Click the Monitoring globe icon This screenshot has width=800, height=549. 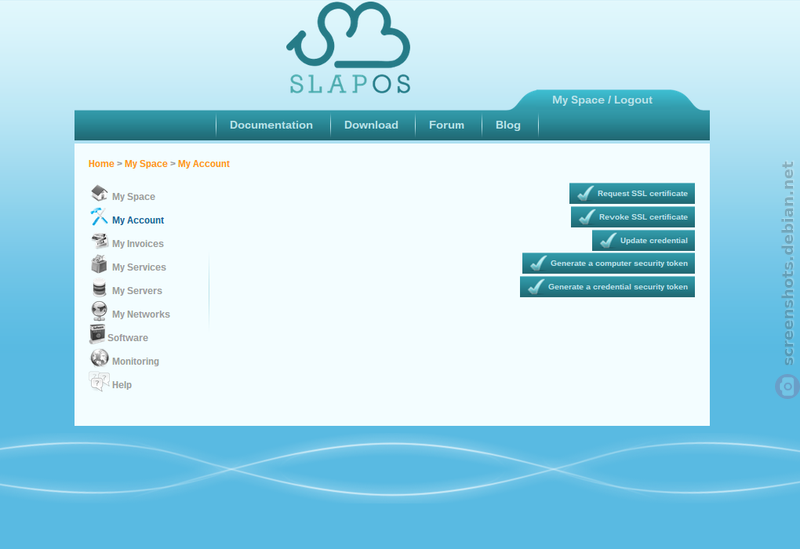99,358
